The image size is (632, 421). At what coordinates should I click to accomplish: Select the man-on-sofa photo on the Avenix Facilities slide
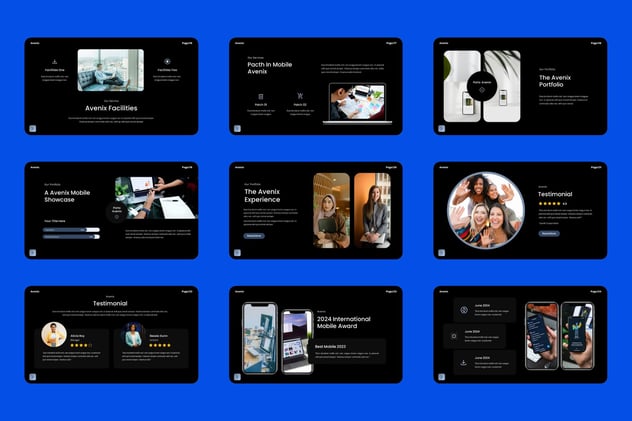[x=111, y=70]
